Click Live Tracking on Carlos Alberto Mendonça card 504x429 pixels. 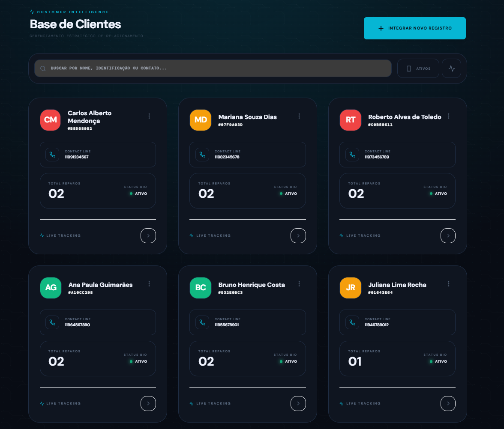coord(60,235)
